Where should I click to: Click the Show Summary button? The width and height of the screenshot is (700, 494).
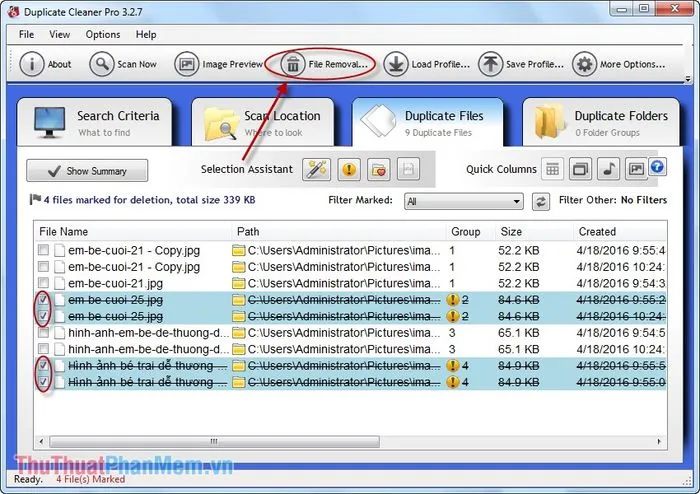87,171
